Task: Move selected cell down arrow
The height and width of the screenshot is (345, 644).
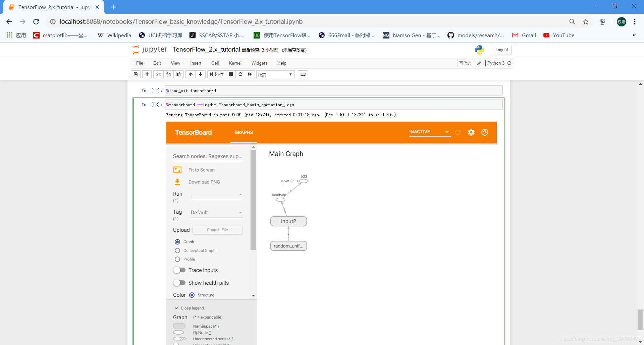Action: tap(201, 74)
